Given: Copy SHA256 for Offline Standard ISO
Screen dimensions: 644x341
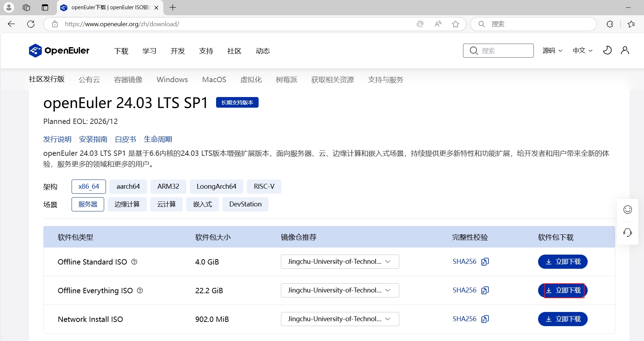Looking at the screenshot, I should pos(485,261).
